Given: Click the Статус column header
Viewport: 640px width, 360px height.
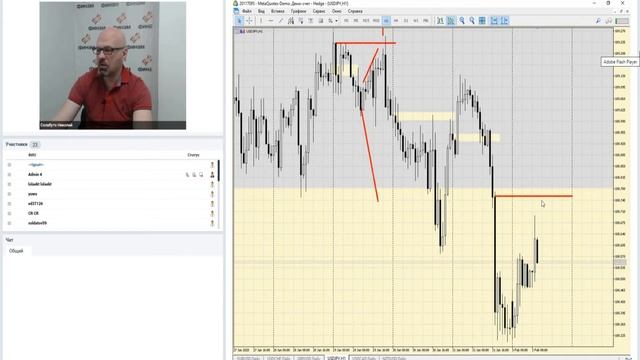Looking at the screenshot, I should (193, 155).
